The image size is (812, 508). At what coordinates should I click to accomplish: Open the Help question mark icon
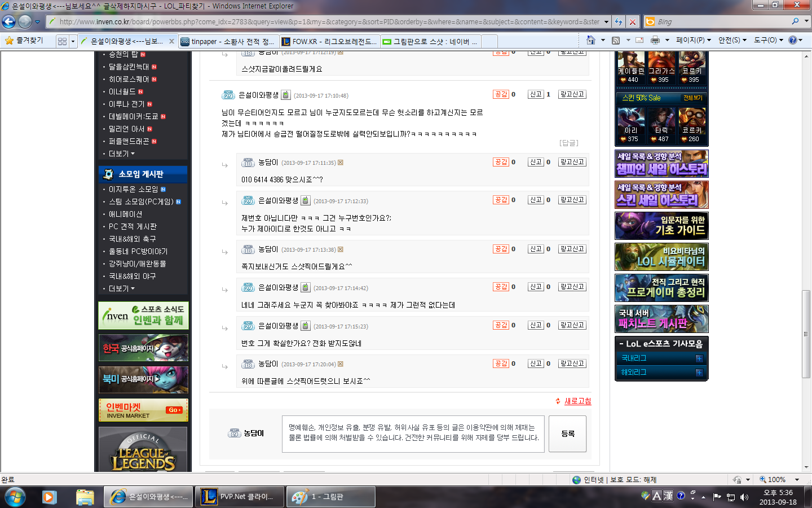tap(793, 40)
